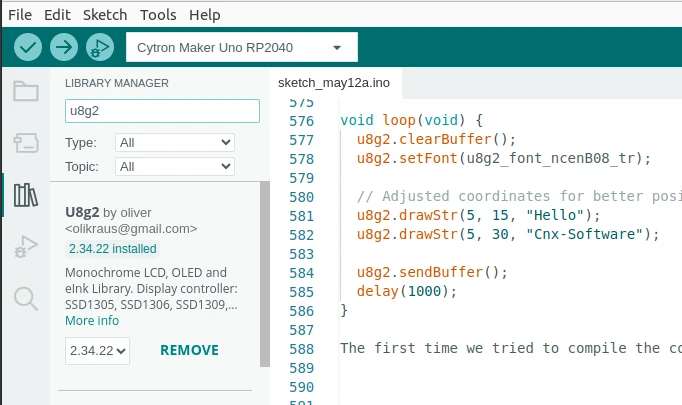Open the Boards Manager sidebar icon

(x=26, y=143)
